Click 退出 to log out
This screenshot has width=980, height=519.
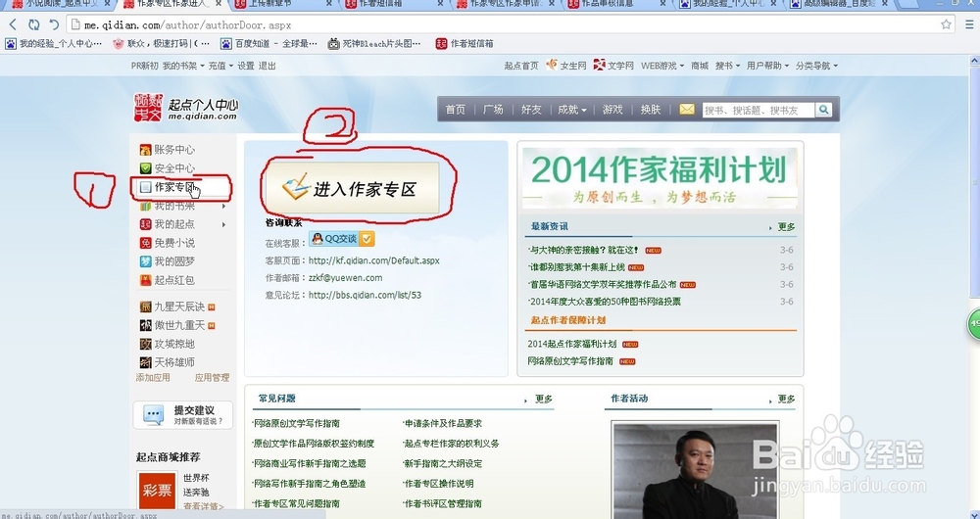267,66
